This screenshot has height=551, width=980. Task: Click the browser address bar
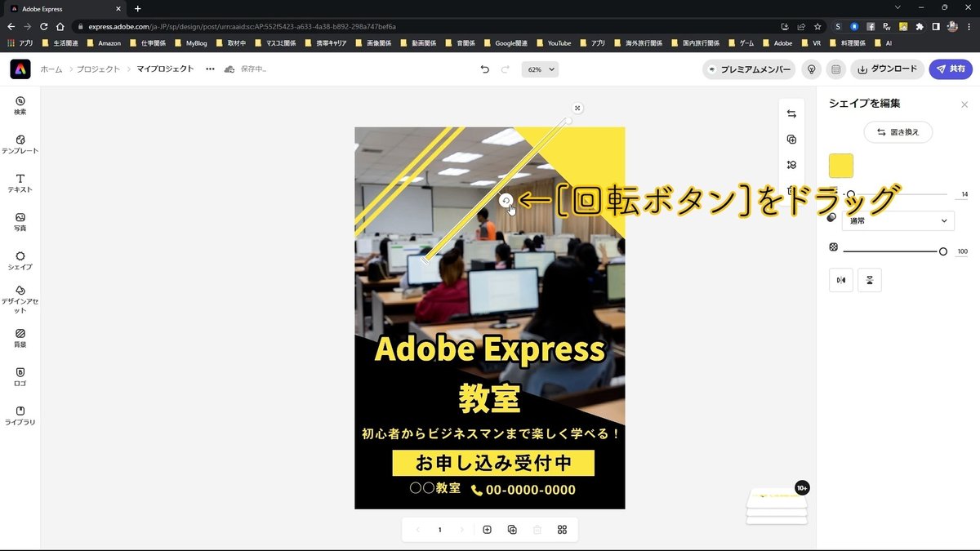point(425,26)
